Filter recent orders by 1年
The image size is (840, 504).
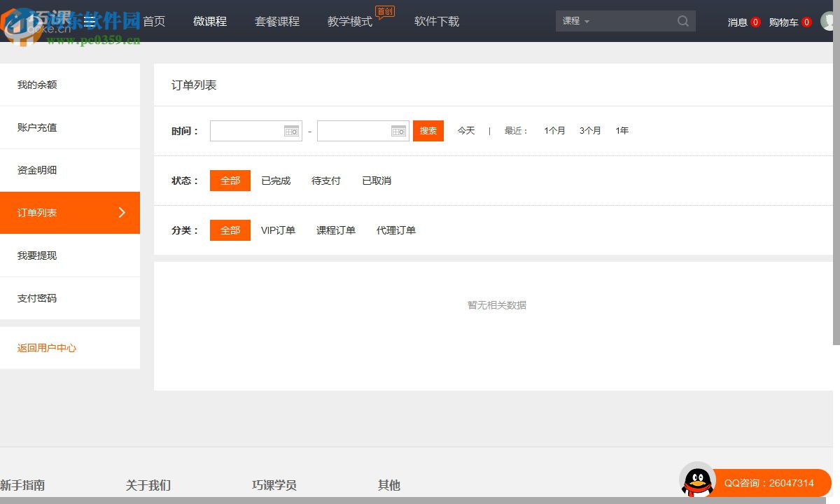click(622, 130)
